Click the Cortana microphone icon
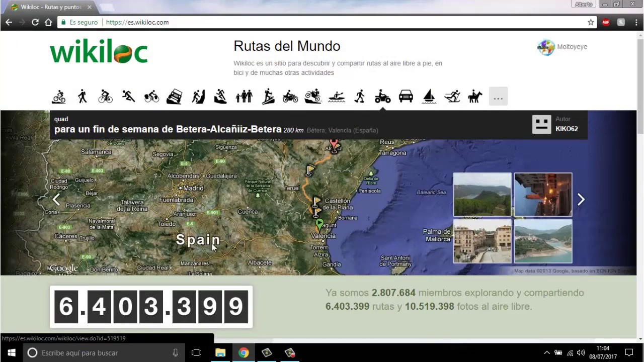The image size is (644, 362). [x=176, y=352]
